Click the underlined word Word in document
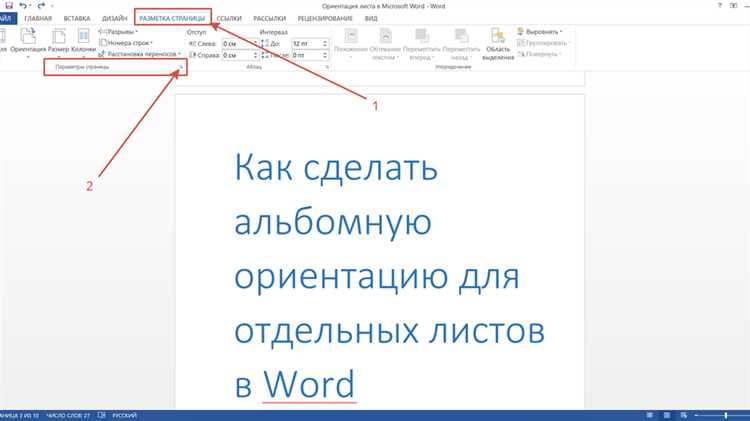Viewport: 750px width, 421px height. [309, 385]
